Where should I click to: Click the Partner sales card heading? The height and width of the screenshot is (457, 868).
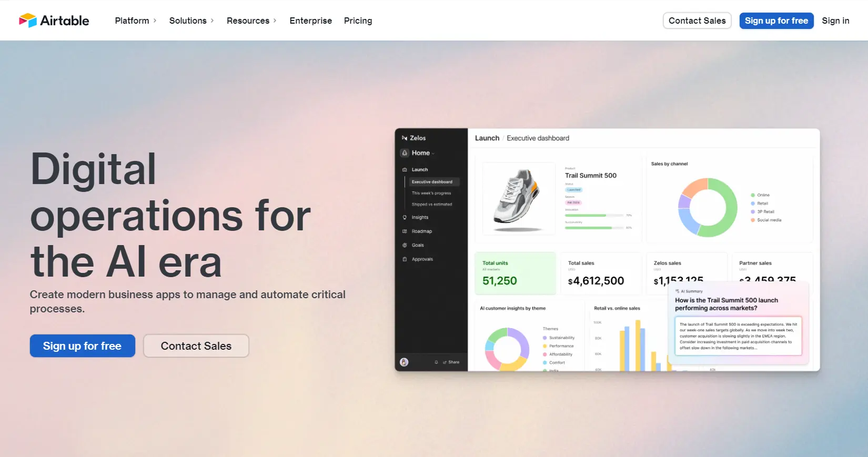(x=755, y=263)
